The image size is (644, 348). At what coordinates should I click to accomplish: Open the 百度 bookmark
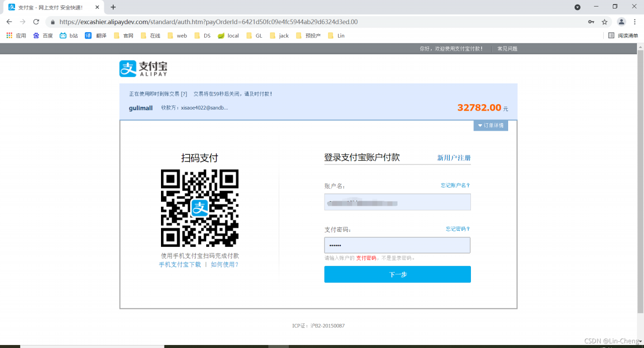pos(43,36)
